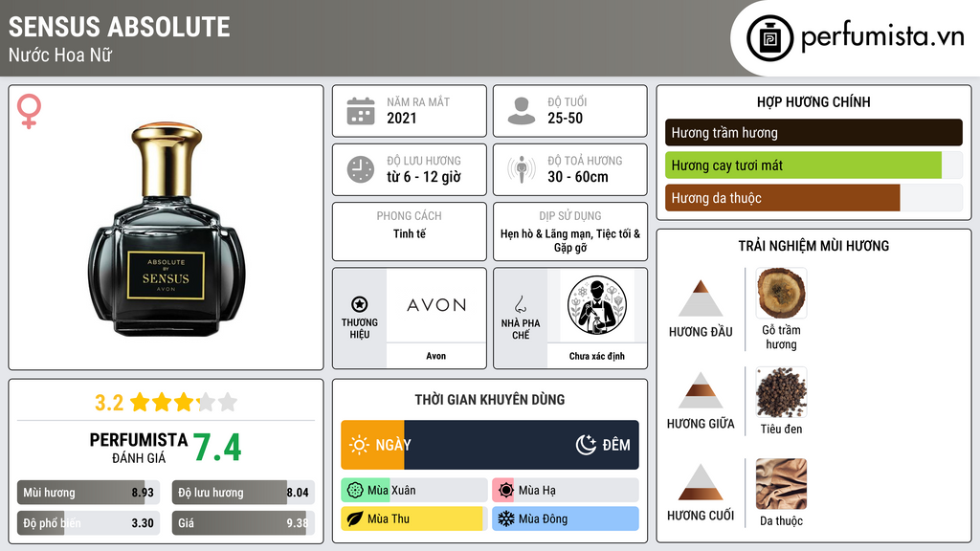Select the Mùa Đông season bar
980x551 pixels.
click(566, 518)
